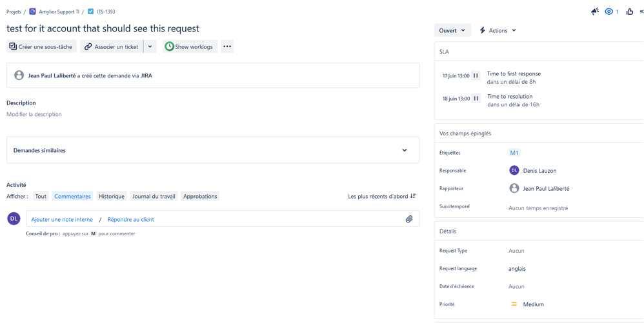Screen dimensions: 644x323
Task: Open the Journal du travail tab
Action: 154,196
